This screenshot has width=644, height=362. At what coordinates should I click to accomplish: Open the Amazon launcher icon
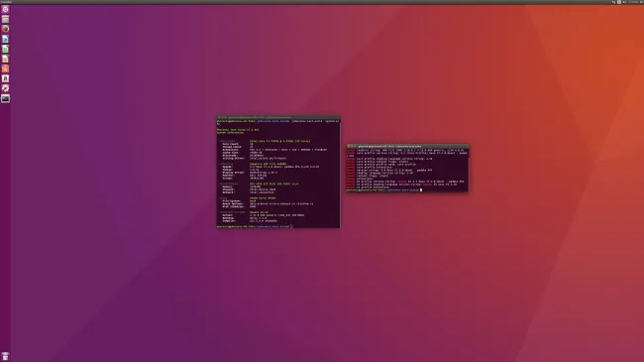point(5,78)
